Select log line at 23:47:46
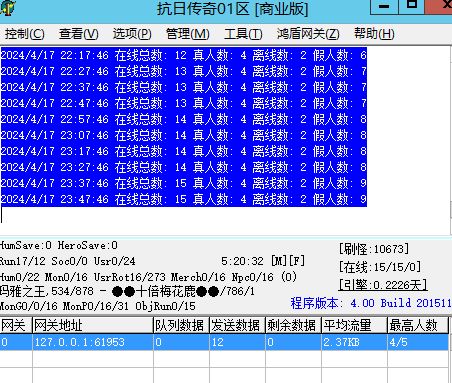This screenshot has width=452, height=383. click(x=184, y=199)
